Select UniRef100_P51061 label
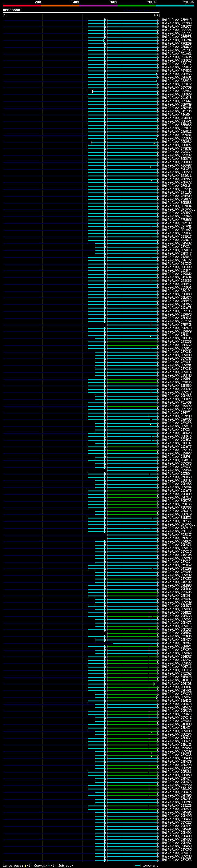The height and width of the screenshot is (868, 197). (177, 54)
